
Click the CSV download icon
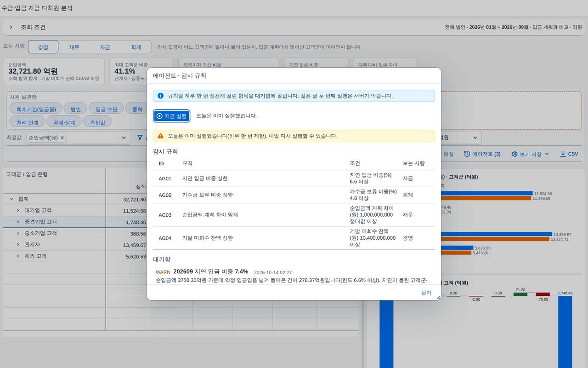pos(563,154)
